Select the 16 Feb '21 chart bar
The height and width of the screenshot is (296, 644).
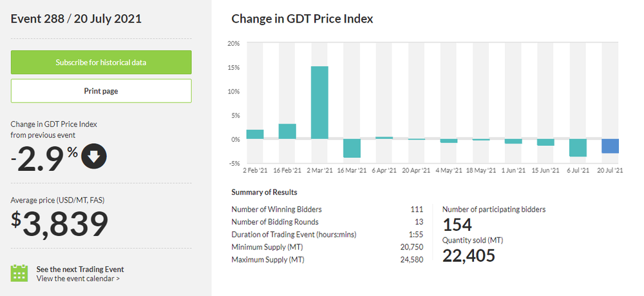[x=287, y=132]
